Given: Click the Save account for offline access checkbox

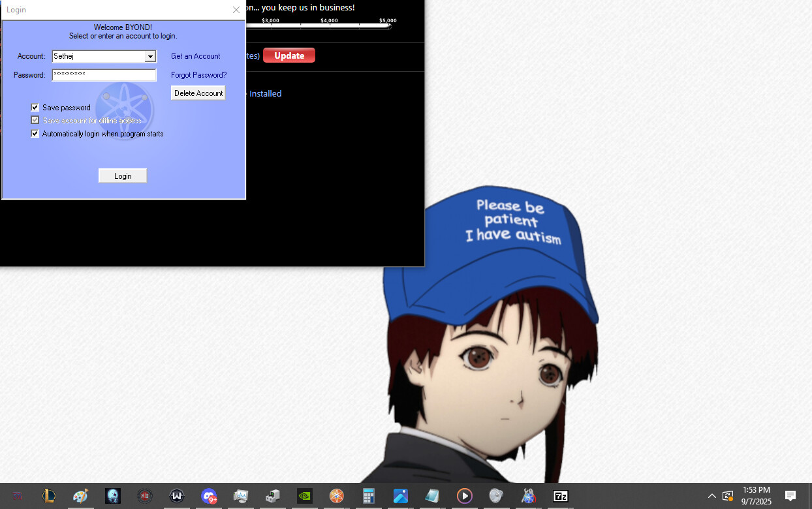Looking at the screenshot, I should [35, 120].
